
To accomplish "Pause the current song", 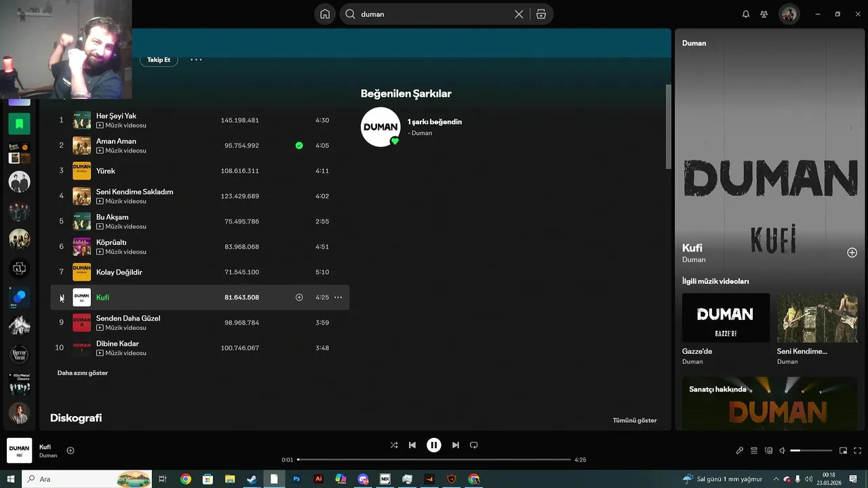I will click(x=434, y=445).
